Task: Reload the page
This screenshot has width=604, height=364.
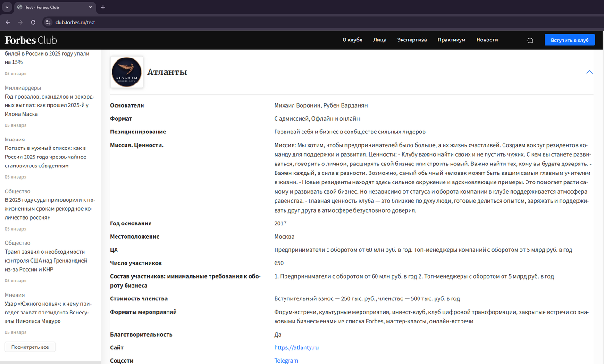Action: pos(33,22)
